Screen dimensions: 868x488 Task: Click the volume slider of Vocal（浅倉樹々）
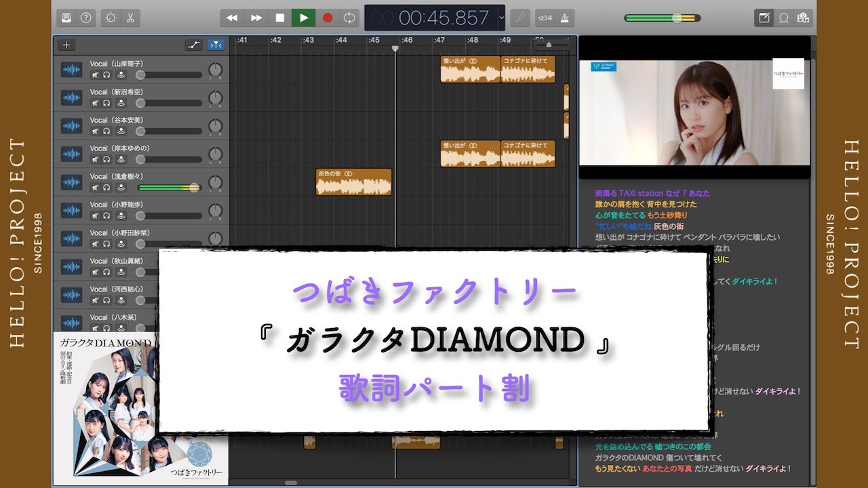click(170, 188)
